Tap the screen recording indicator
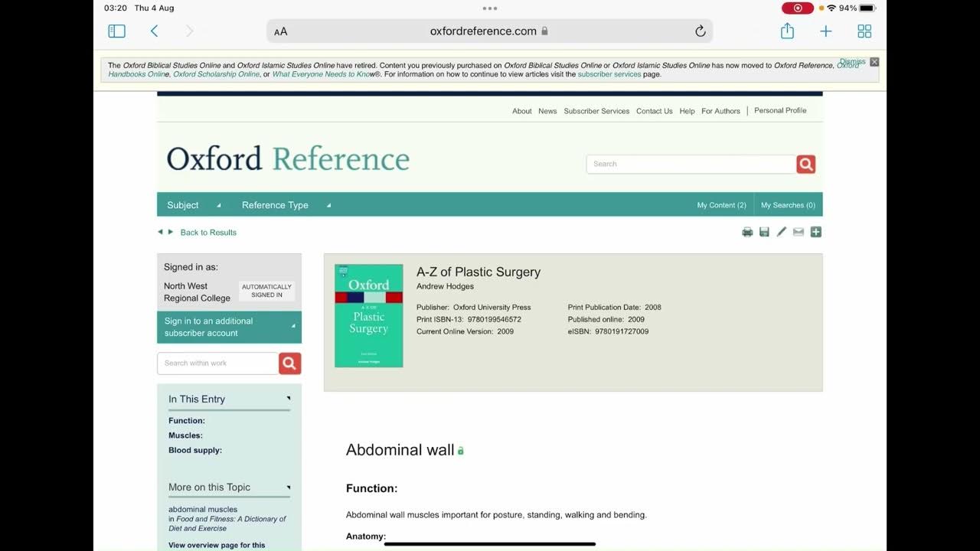The height and width of the screenshot is (551, 980). (x=797, y=8)
